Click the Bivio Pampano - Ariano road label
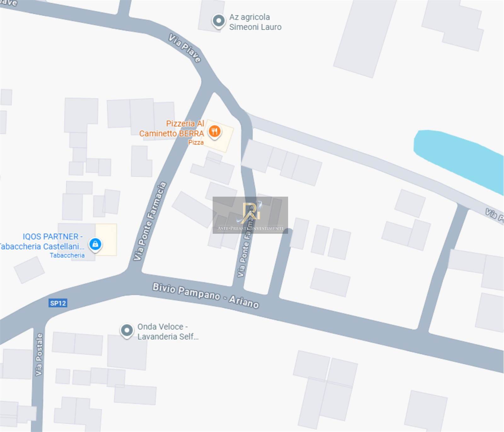 pyautogui.click(x=206, y=295)
